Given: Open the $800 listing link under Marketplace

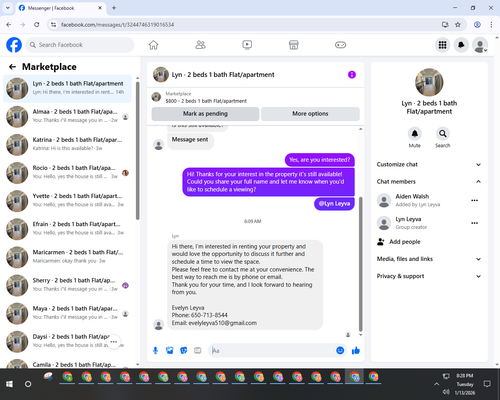Looking at the screenshot, I should coord(206,101).
